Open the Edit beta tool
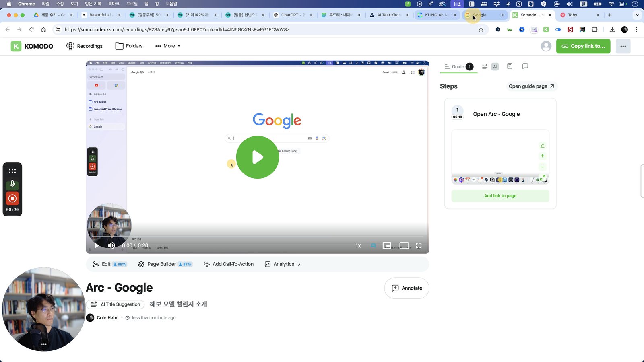Image resolution: width=644 pixels, height=362 pixels. coord(109,264)
